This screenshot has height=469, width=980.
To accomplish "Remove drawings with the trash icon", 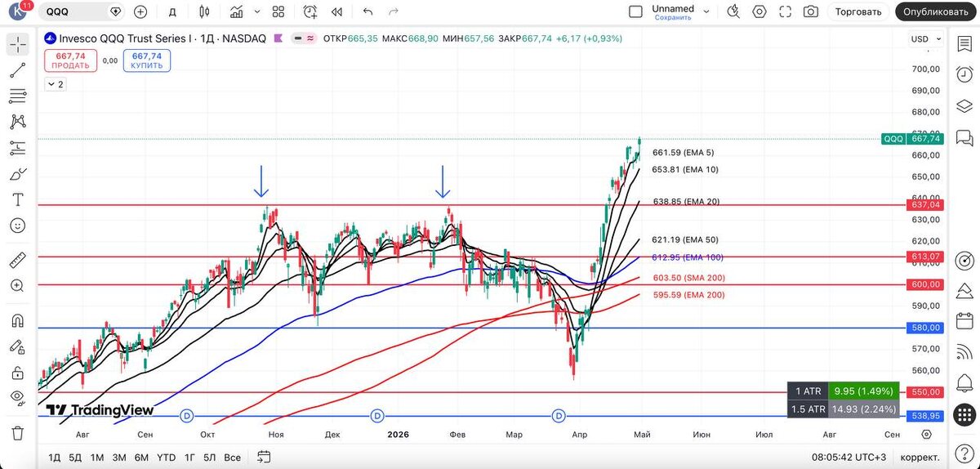I will tap(17, 432).
